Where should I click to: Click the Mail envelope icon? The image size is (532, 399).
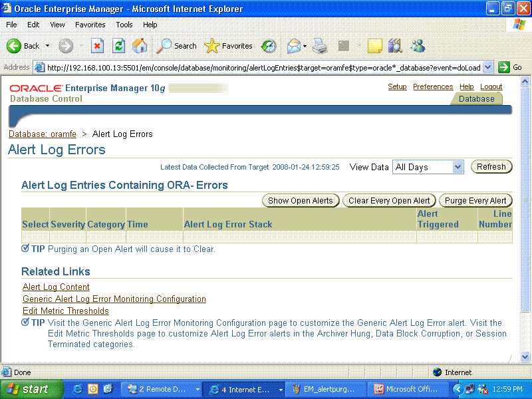pos(293,46)
